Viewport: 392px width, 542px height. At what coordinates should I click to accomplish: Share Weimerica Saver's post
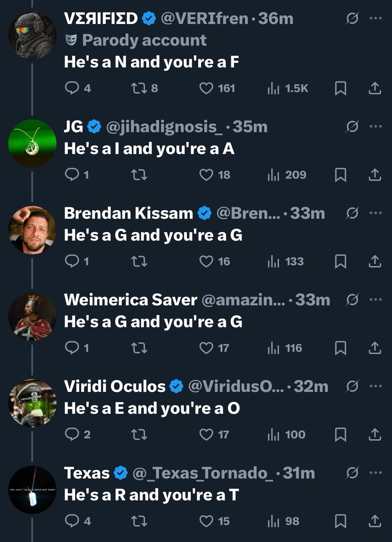coord(375,348)
